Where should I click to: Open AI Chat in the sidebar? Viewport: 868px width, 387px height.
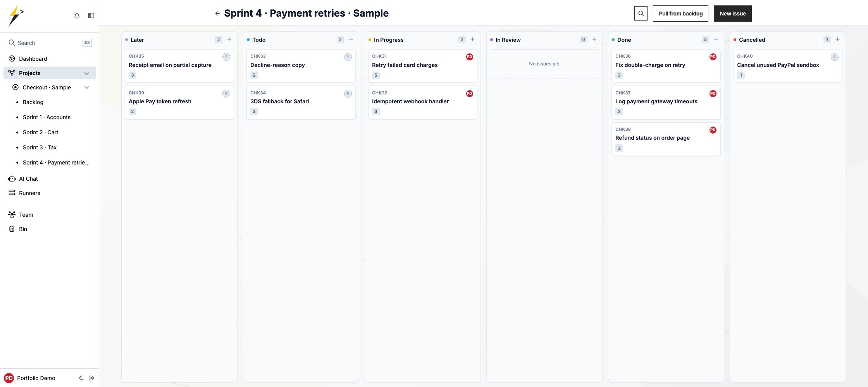coord(50,179)
